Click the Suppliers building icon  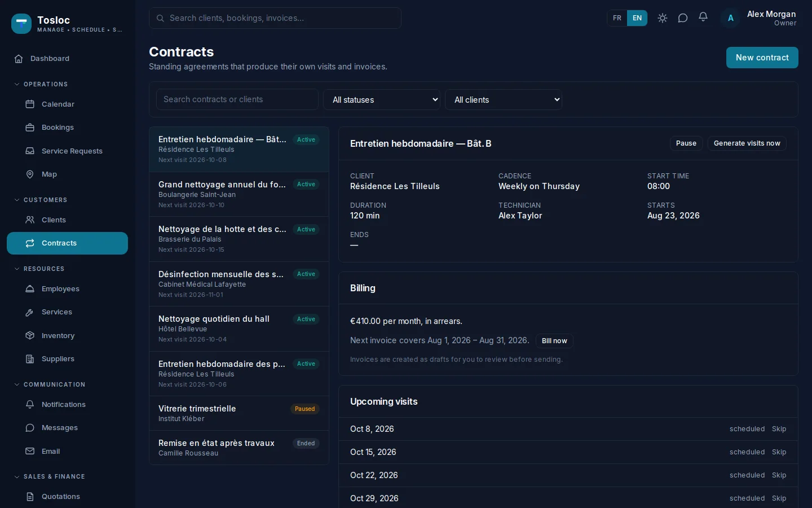30,359
